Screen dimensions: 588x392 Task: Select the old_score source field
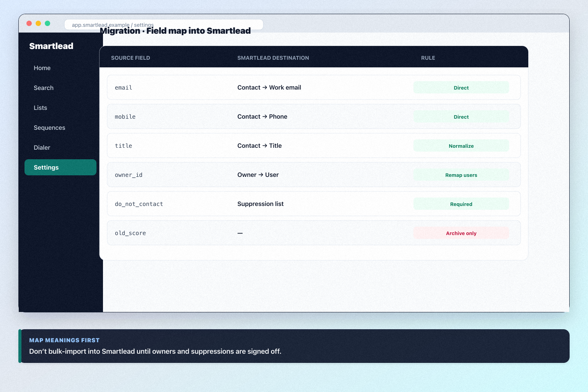[x=130, y=233]
